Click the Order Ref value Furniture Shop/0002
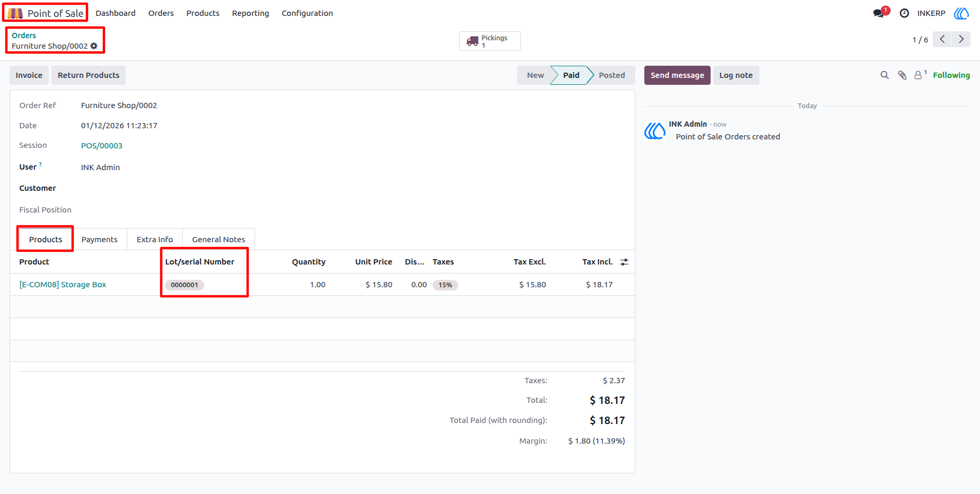 [x=119, y=105]
